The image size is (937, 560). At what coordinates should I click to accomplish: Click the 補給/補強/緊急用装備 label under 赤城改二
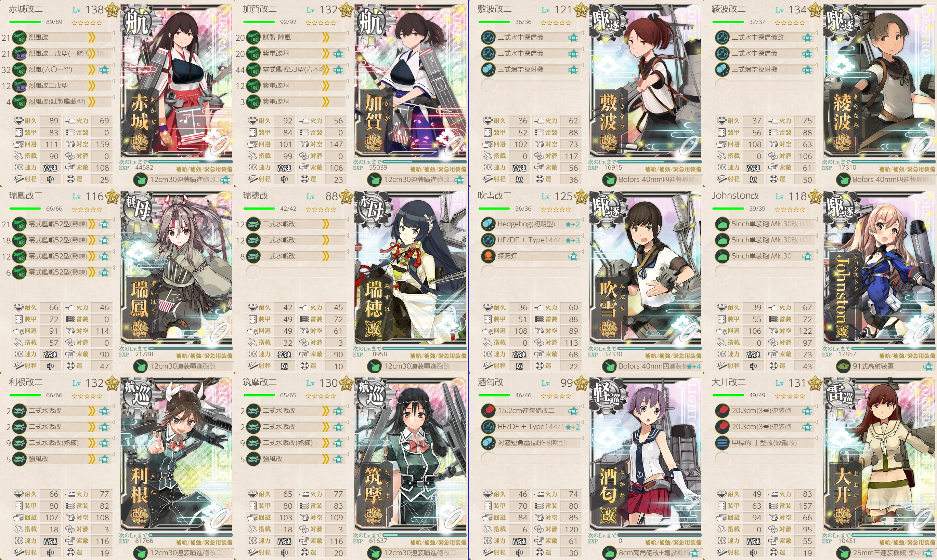[204, 169]
